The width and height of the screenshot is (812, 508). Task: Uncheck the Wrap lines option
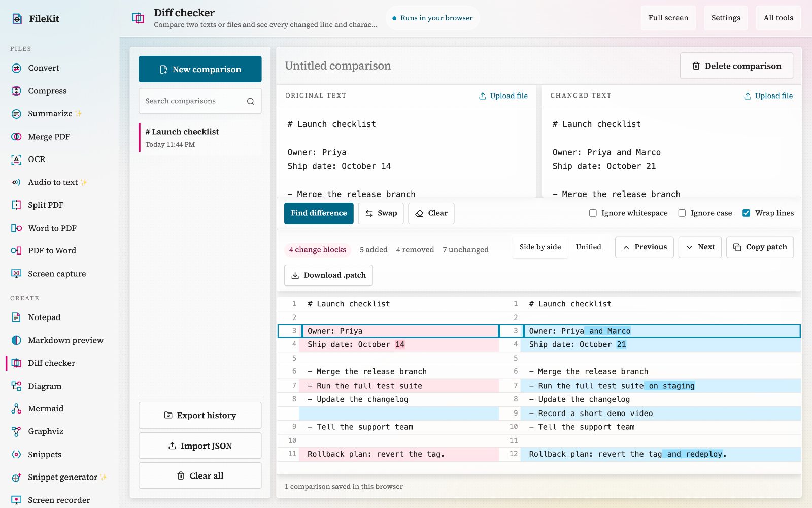pyautogui.click(x=747, y=213)
